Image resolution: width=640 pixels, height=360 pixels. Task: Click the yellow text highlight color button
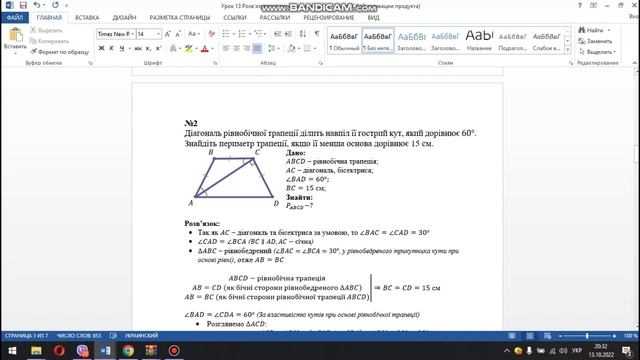click(188, 49)
